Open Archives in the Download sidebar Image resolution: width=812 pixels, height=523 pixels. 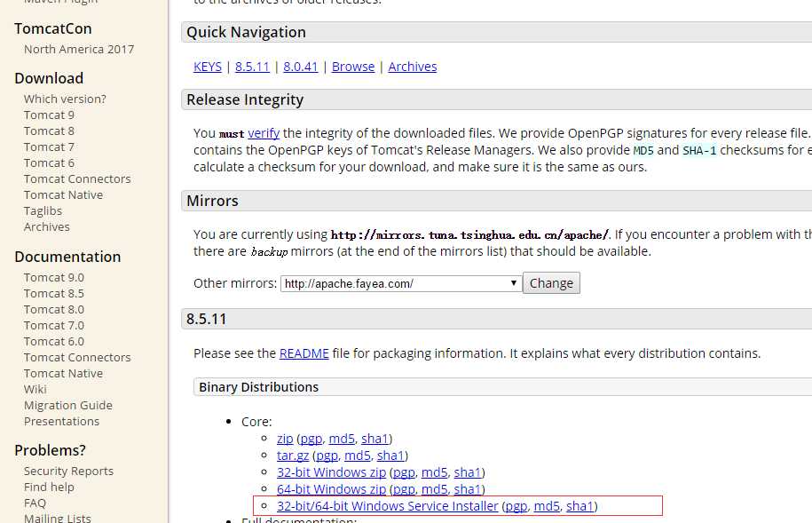pyautogui.click(x=47, y=227)
